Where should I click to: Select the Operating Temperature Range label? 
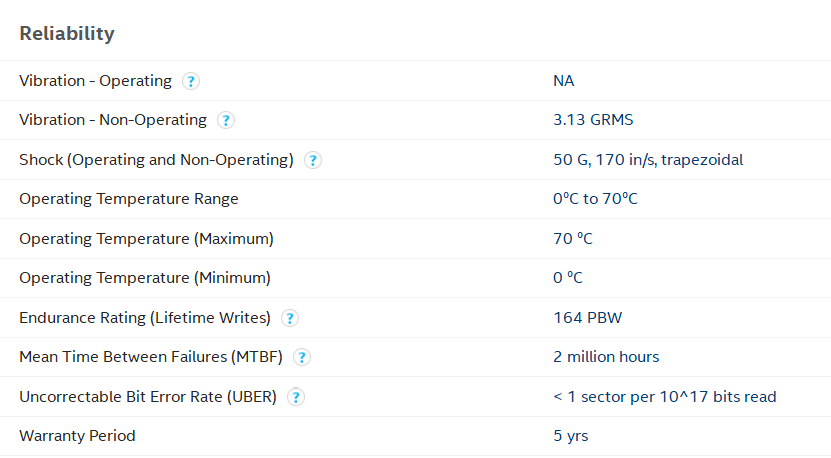tap(129, 199)
